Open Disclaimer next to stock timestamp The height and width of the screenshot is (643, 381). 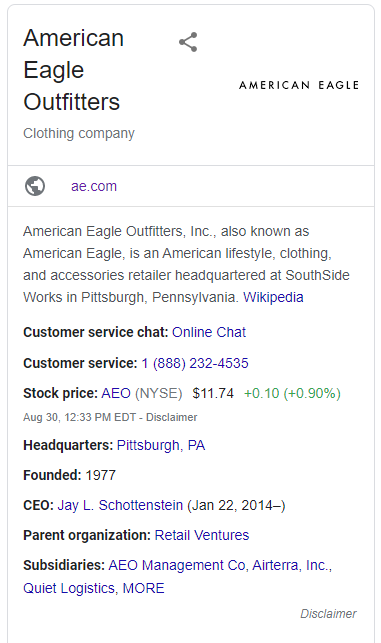[x=171, y=417]
